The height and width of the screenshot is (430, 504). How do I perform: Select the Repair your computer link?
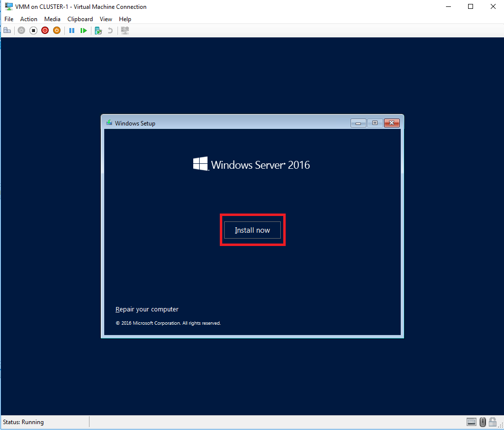tap(147, 309)
